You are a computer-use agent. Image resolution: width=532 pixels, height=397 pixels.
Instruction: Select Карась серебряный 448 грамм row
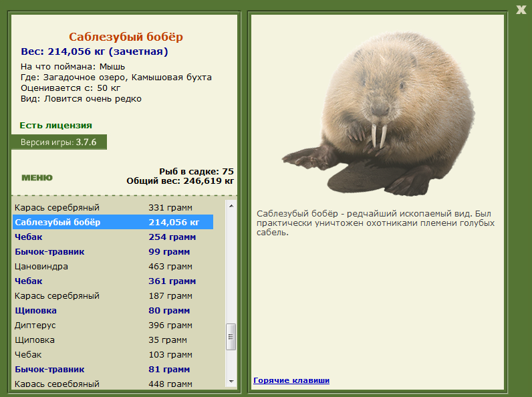(x=113, y=383)
